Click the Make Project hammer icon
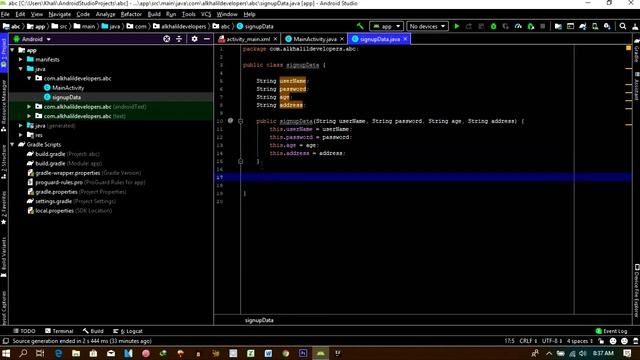The width and height of the screenshot is (640, 360). pos(360,26)
